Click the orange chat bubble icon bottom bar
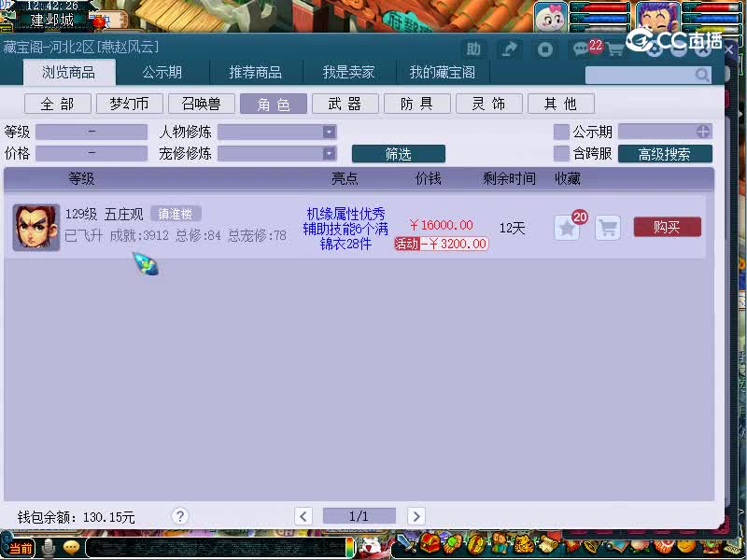The image size is (747, 560). [x=71, y=548]
